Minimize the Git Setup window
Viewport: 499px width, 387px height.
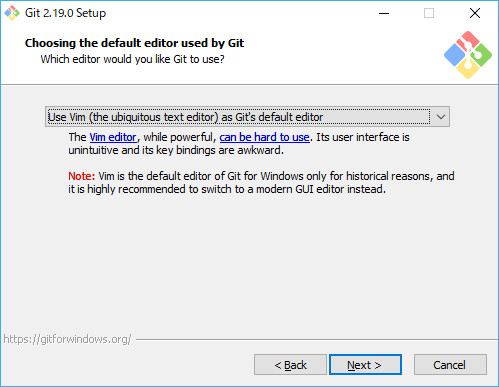pyautogui.click(x=384, y=13)
